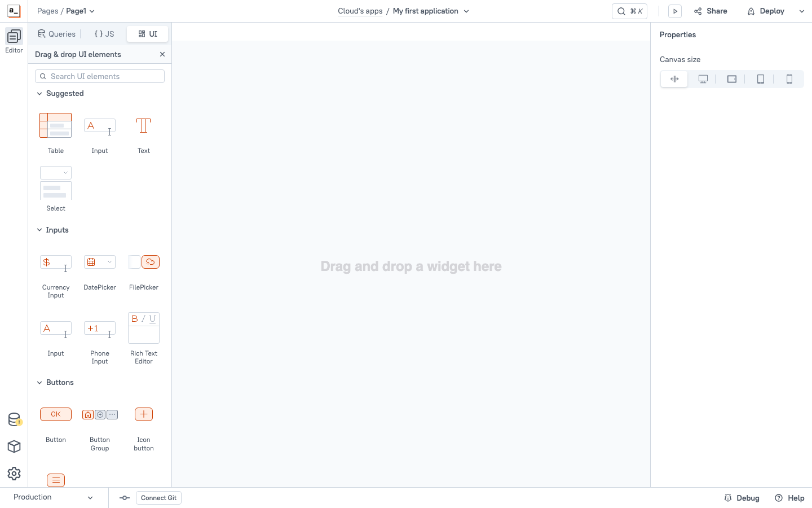Close the Drag & drop UI elements panel
The width and height of the screenshot is (812, 508).
click(162, 54)
